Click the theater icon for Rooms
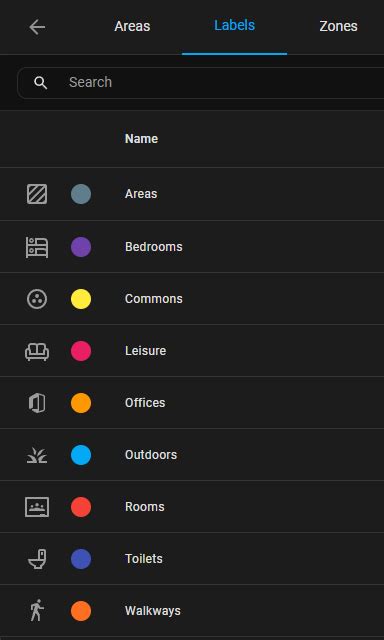The image size is (384, 640). click(37, 507)
